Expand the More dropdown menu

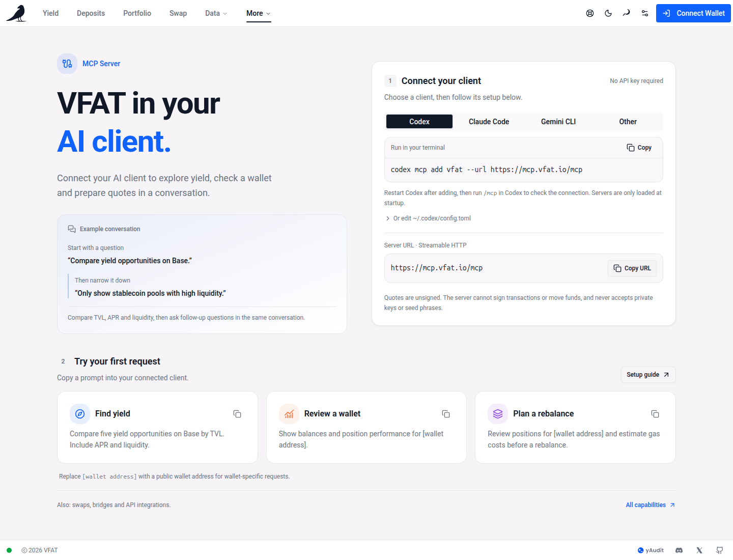point(259,13)
